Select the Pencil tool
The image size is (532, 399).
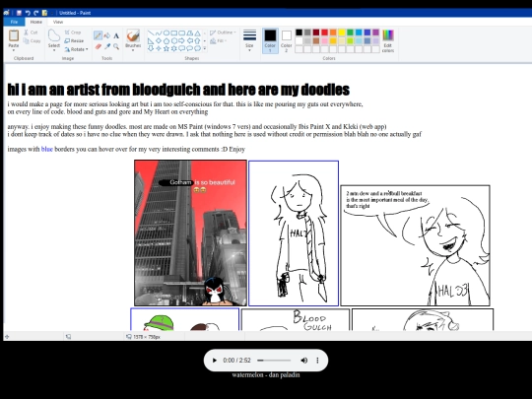click(99, 35)
